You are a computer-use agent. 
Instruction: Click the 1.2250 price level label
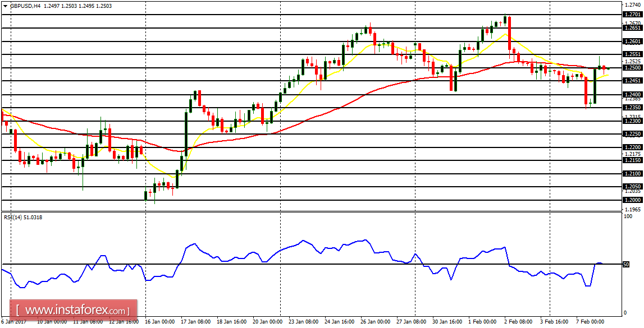point(633,133)
